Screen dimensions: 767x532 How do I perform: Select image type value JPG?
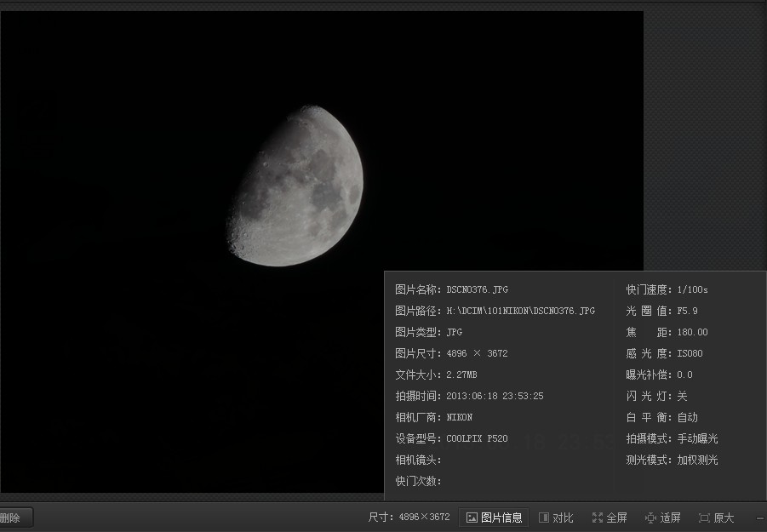click(x=455, y=333)
